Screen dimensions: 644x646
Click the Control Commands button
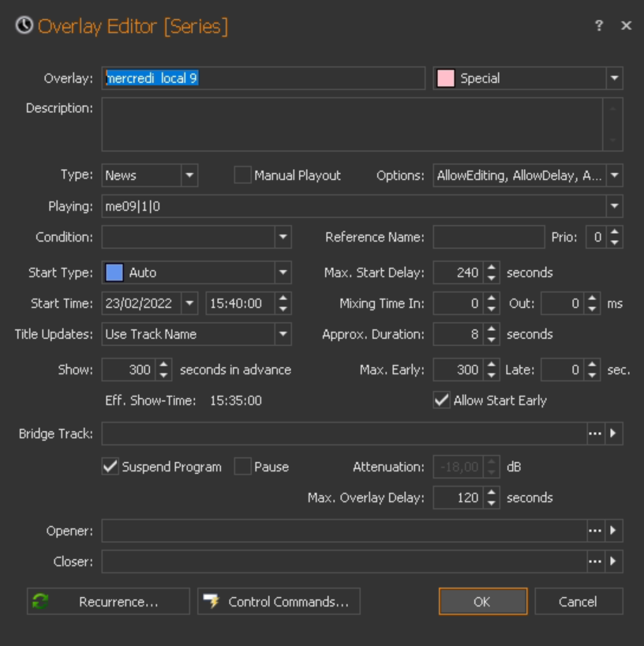[x=279, y=602]
